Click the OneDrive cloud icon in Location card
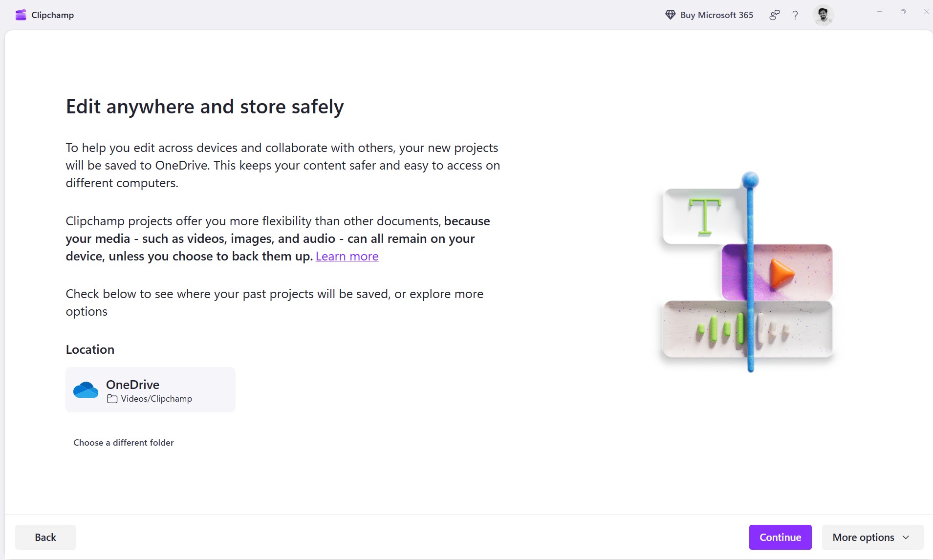Screen dimensions: 933x560 click(x=86, y=389)
